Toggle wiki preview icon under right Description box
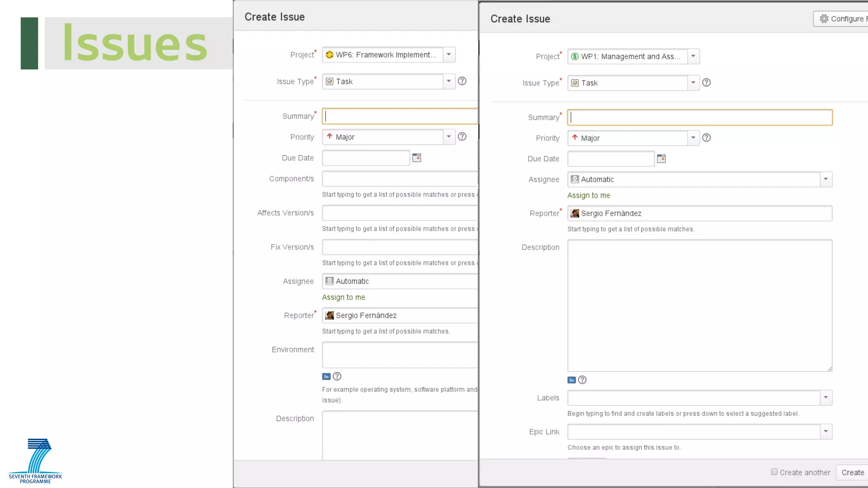868x488 pixels. 572,380
